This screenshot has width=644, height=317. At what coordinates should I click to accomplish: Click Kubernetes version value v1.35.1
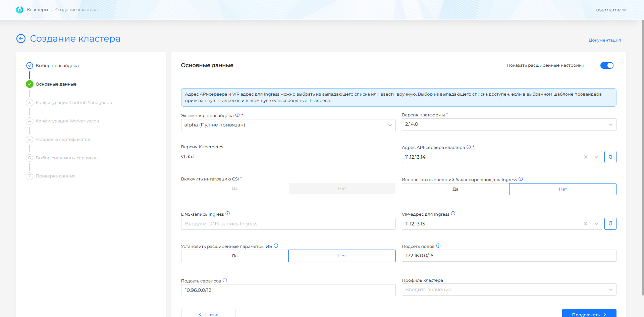188,156
